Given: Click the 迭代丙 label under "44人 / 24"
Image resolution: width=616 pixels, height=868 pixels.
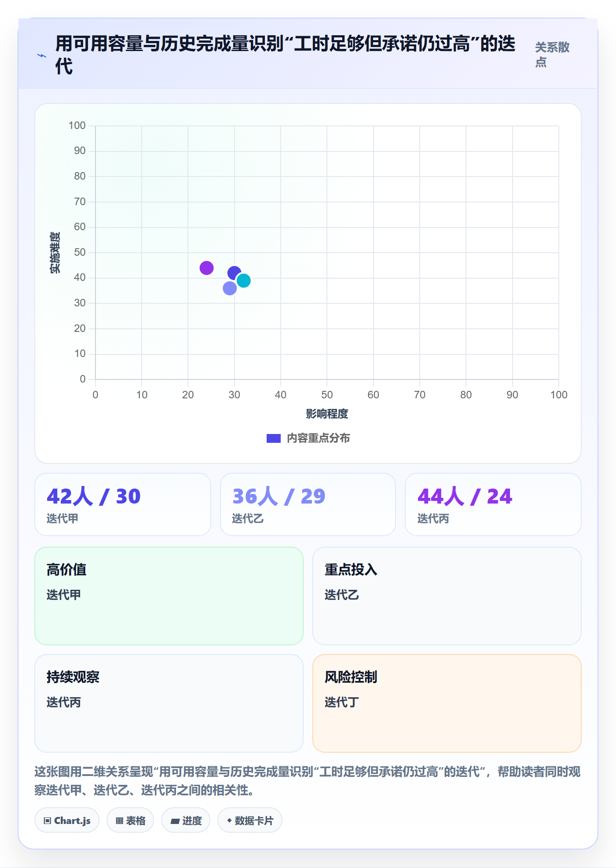Looking at the screenshot, I should click(x=433, y=519).
